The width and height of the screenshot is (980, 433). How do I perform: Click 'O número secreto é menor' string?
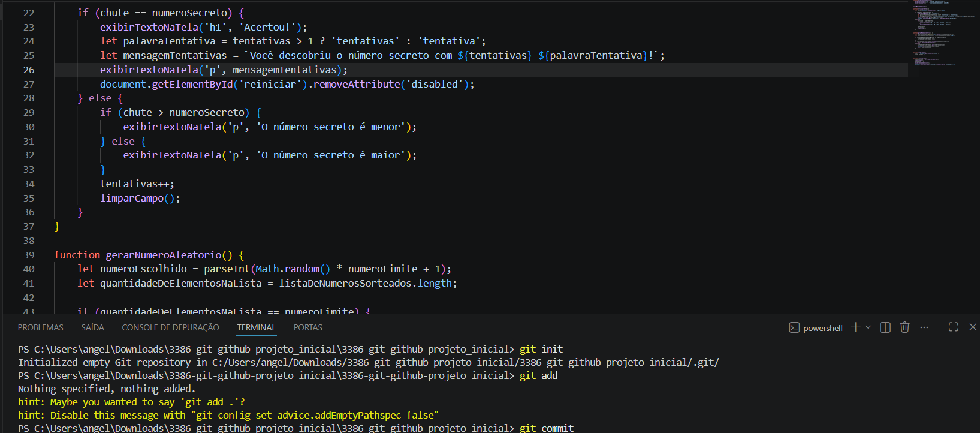331,127
